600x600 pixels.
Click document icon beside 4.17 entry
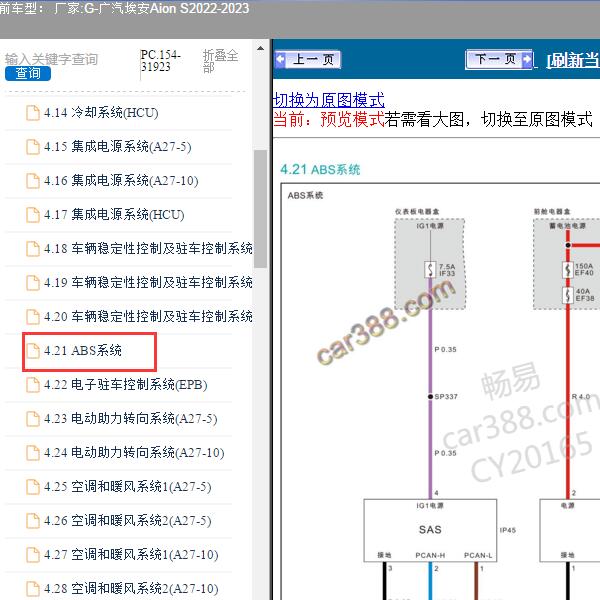33,215
